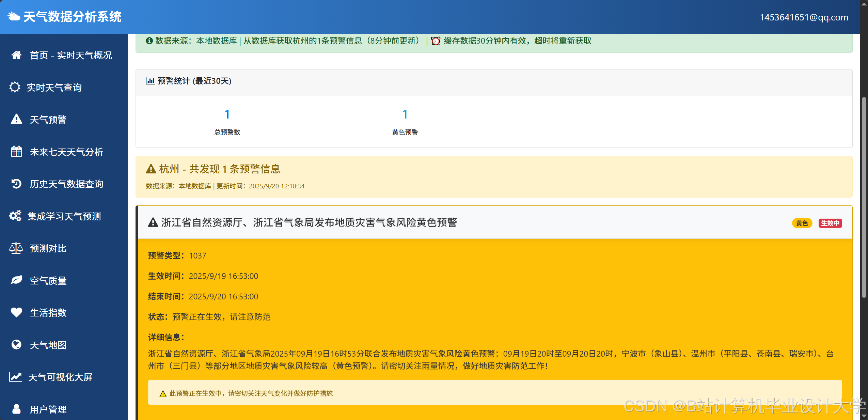The image size is (868, 420).
Task: Open 未来七天天气分析 menu entry
Action: pyautogui.click(x=66, y=152)
